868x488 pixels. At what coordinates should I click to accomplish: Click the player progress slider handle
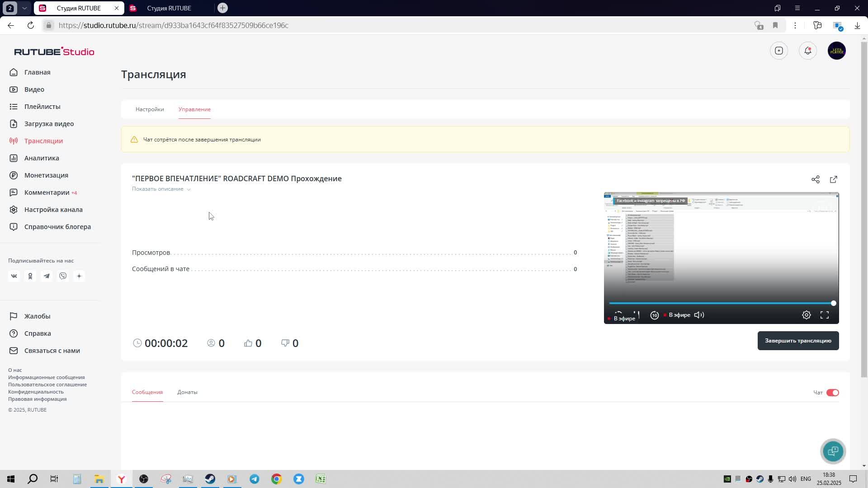click(833, 303)
